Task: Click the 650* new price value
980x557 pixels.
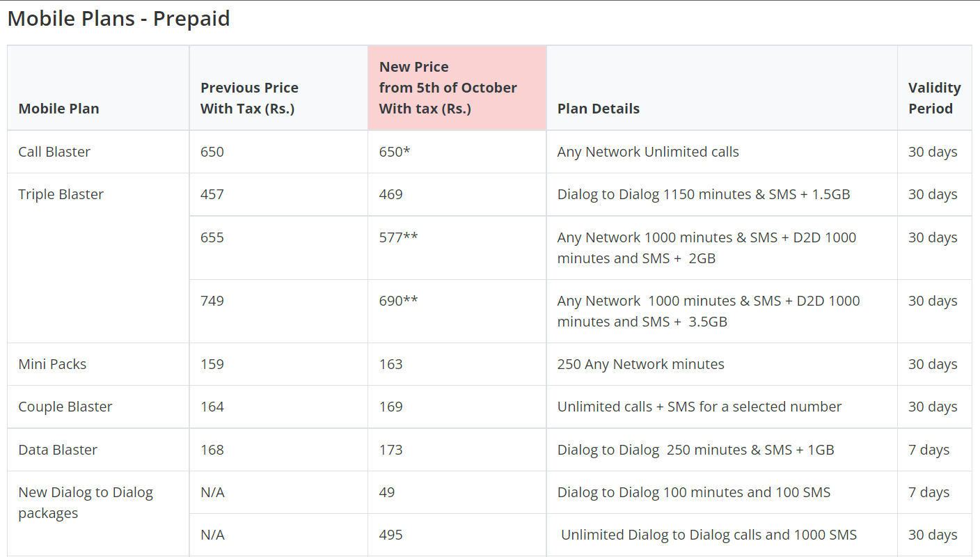Action: click(394, 152)
